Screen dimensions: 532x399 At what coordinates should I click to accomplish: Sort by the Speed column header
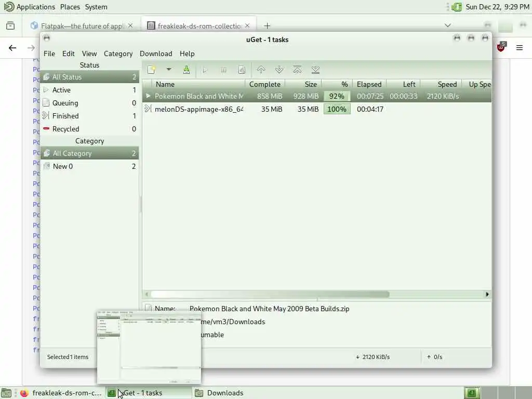441,84
